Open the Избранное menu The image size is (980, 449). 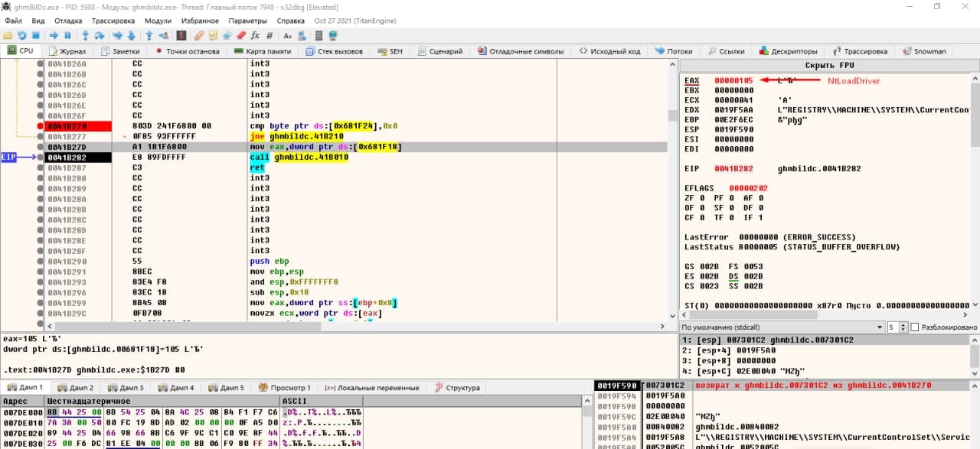coord(200,21)
